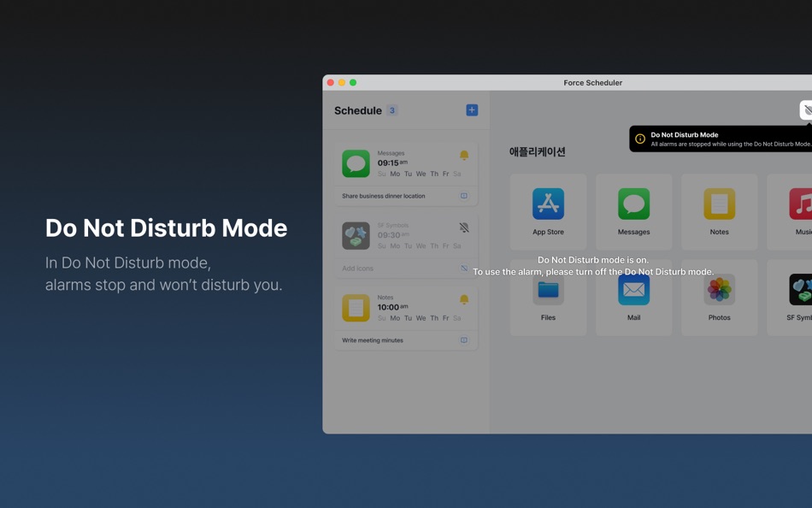Open the Mail app icon

point(633,289)
